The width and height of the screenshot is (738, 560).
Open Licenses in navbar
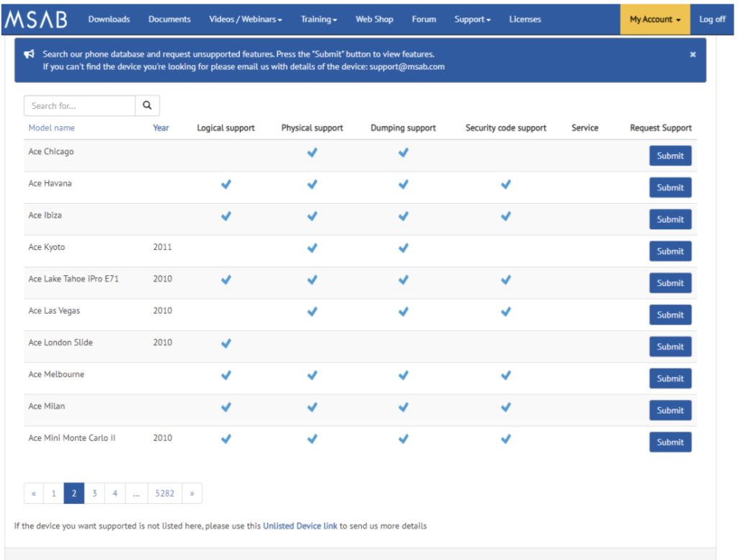[525, 19]
